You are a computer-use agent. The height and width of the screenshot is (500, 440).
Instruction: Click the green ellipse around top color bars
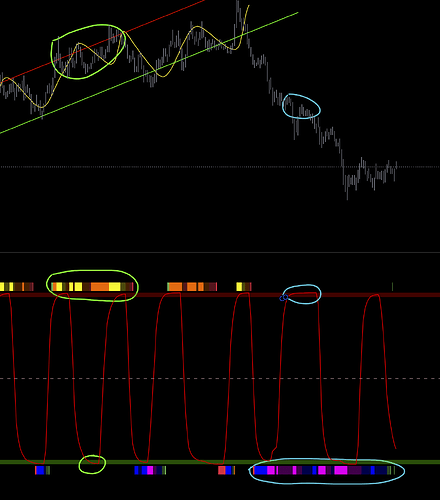tap(92, 286)
